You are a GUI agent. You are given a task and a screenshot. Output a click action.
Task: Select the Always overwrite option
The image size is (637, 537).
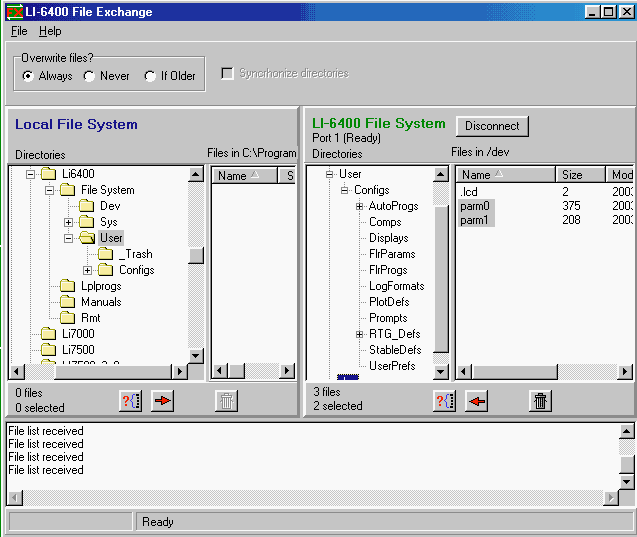(x=28, y=76)
